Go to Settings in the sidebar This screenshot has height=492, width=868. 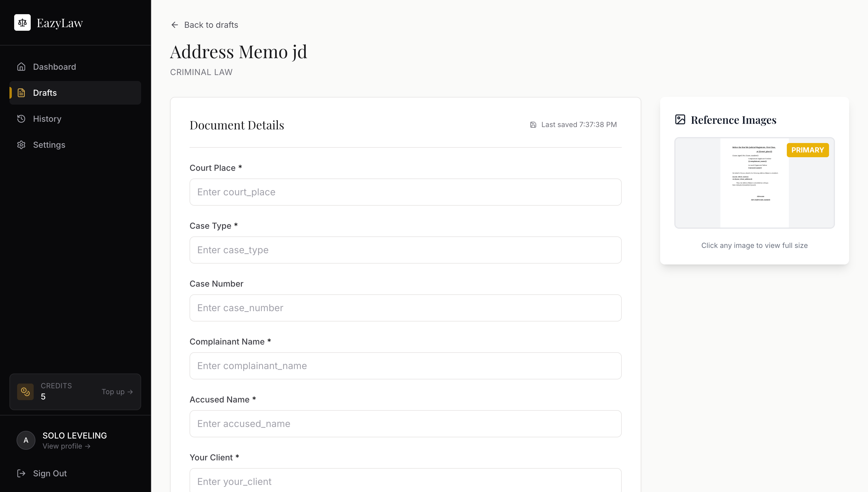click(49, 145)
